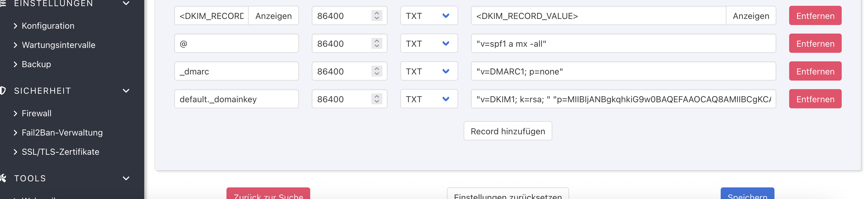Open Fail2Ban-Verwaltung in the sidebar

pyautogui.click(x=62, y=132)
